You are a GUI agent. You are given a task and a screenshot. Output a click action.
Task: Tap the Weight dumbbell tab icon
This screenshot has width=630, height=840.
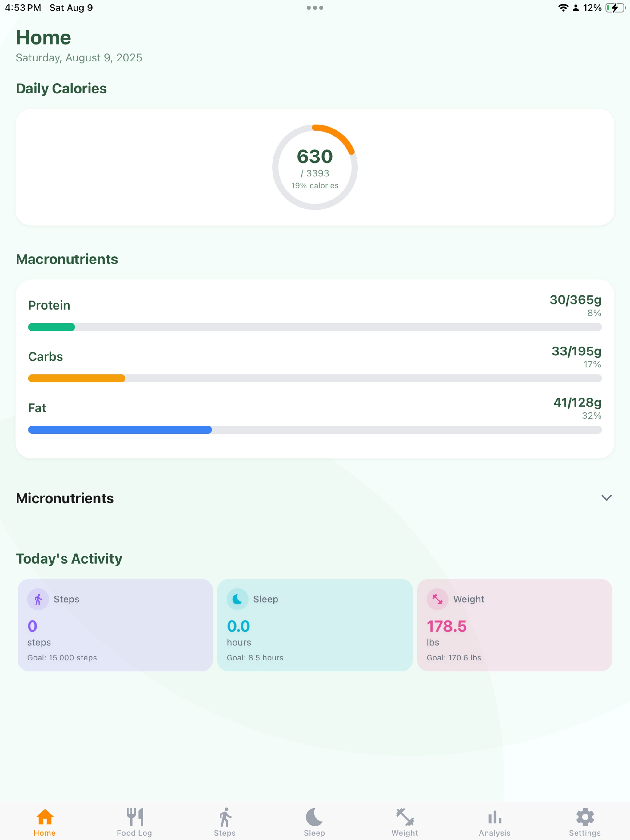(x=405, y=817)
